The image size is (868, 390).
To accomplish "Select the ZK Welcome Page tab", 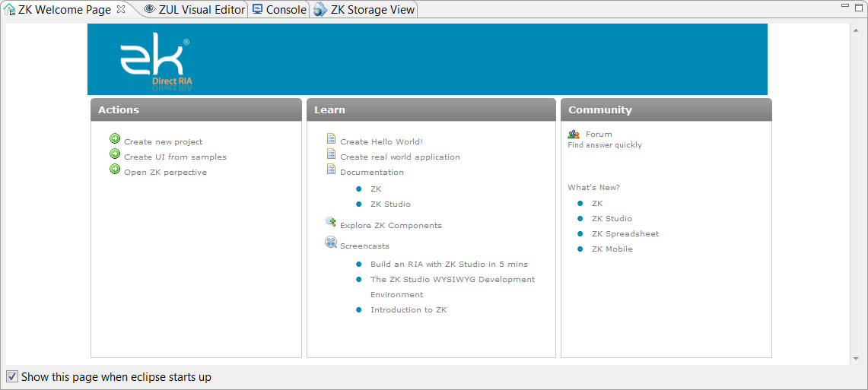I will point(65,9).
